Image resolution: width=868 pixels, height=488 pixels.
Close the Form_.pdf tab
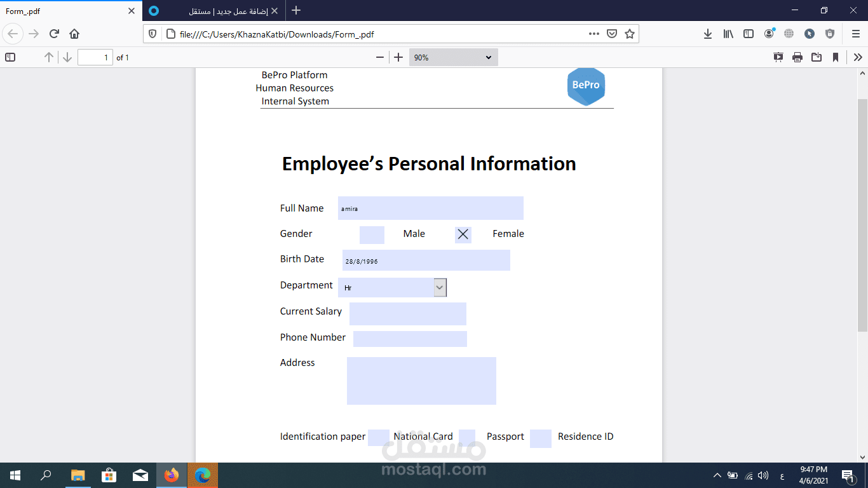(132, 11)
